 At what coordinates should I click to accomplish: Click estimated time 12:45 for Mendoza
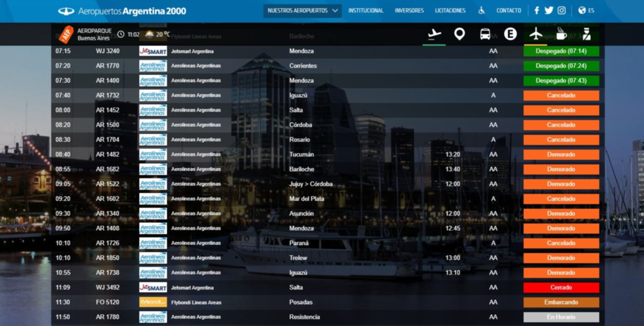coord(453,228)
